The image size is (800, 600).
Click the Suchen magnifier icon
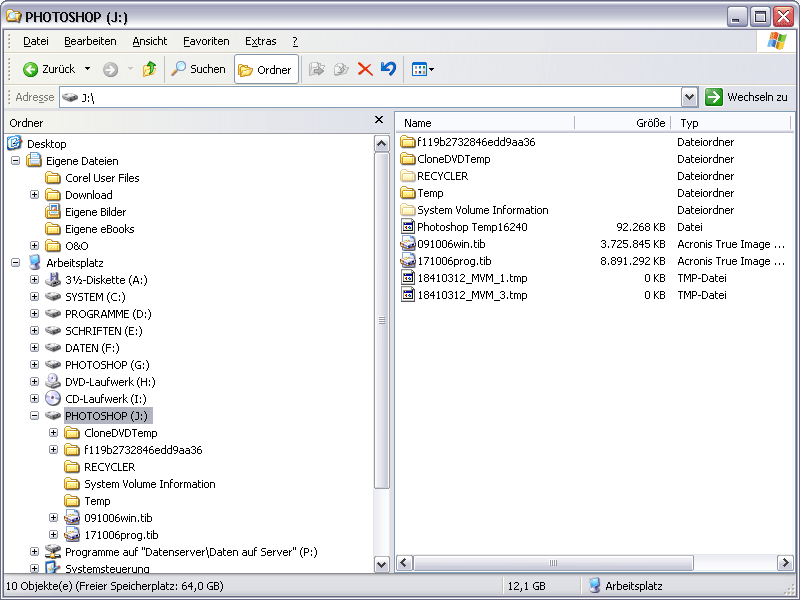tap(178, 69)
